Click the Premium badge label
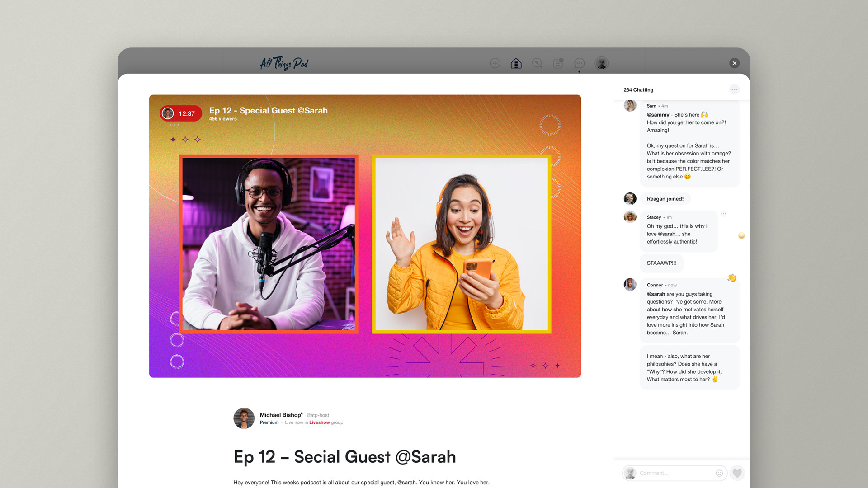The height and width of the screenshot is (488, 868). [x=269, y=422]
